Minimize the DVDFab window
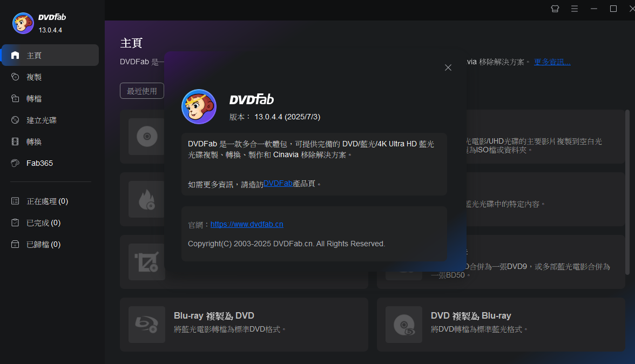The height and width of the screenshot is (364, 635). tap(594, 9)
